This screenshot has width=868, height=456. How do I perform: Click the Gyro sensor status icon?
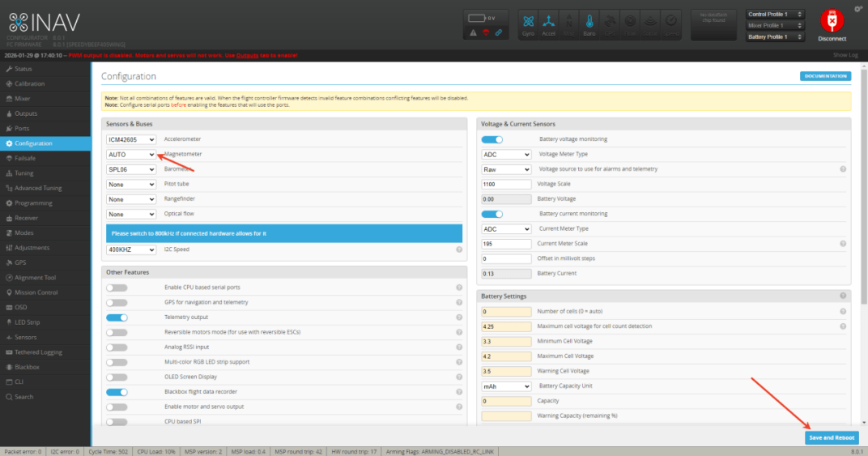[x=529, y=24]
